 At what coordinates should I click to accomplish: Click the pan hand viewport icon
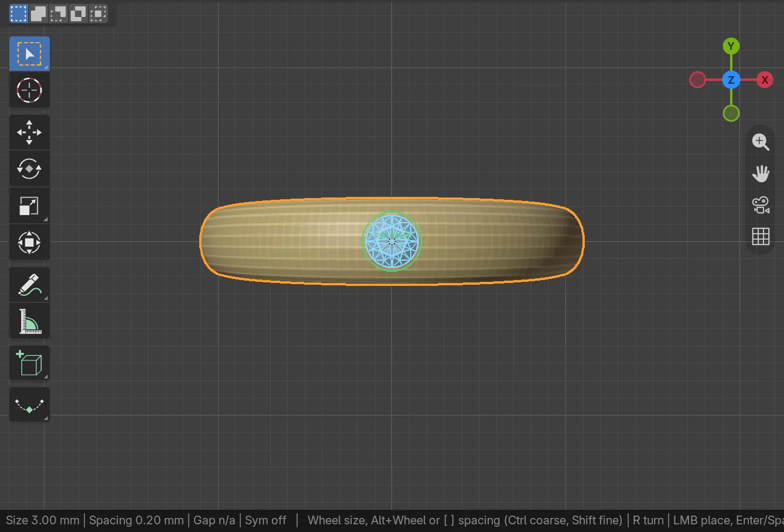click(761, 173)
